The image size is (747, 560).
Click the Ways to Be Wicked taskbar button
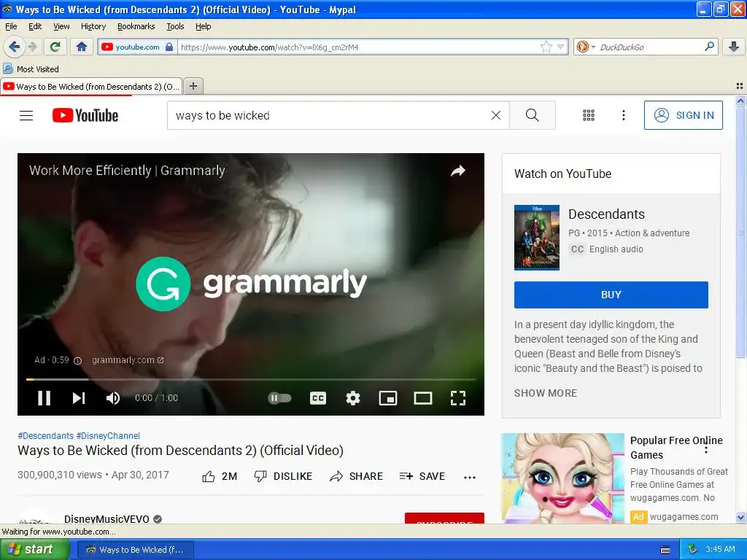[135, 550]
